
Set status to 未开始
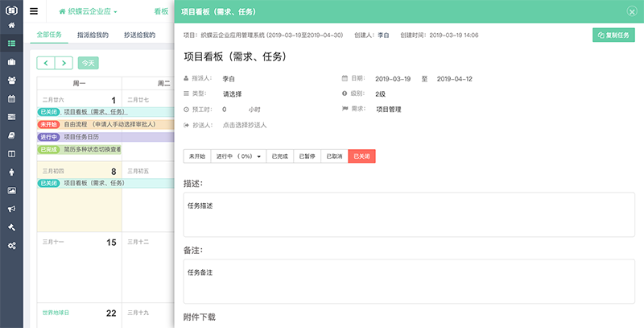pos(197,156)
